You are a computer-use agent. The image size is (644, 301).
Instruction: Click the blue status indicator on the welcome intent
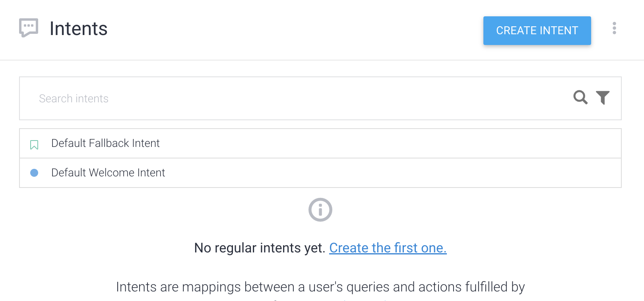(x=34, y=173)
